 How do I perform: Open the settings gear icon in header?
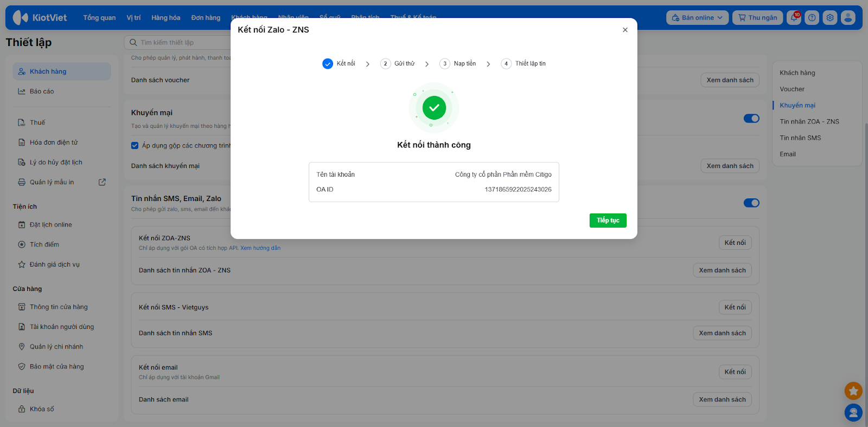[830, 17]
